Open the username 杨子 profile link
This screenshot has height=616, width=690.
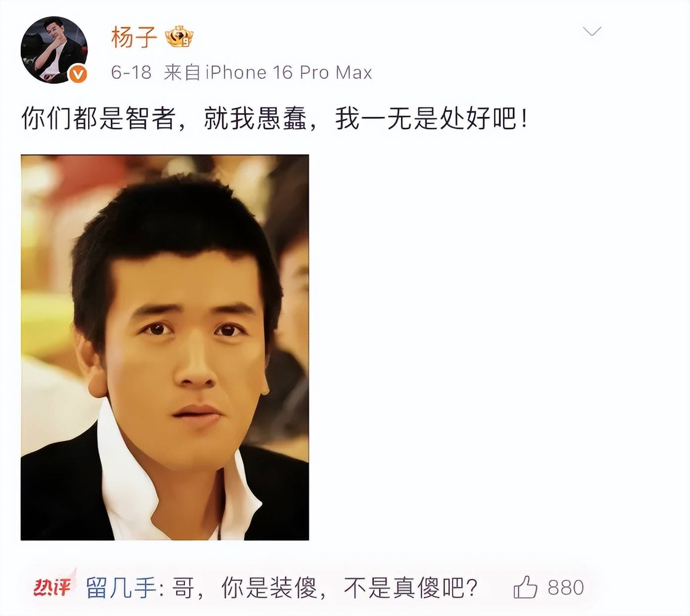(x=134, y=37)
